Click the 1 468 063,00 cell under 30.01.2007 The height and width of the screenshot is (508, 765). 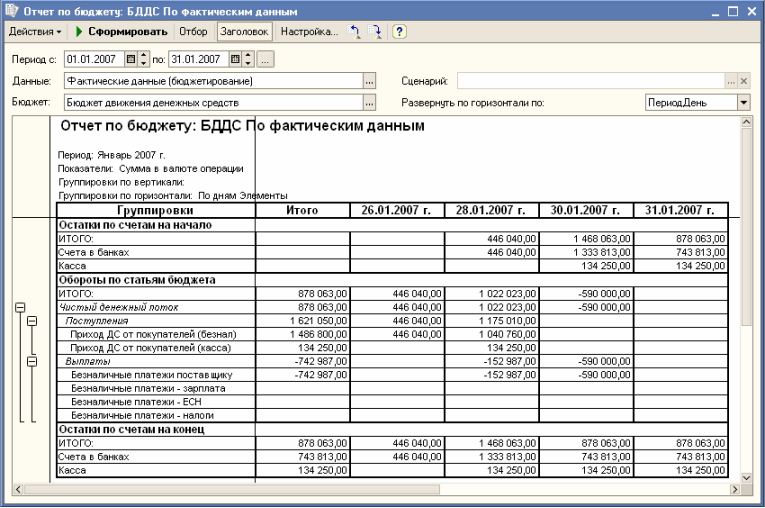[586, 239]
